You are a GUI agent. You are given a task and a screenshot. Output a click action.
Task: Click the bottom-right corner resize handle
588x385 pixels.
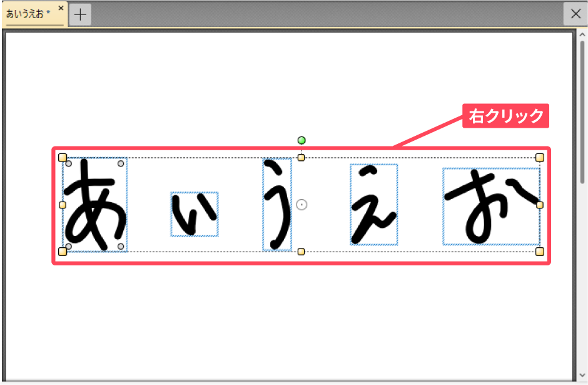[x=540, y=252]
